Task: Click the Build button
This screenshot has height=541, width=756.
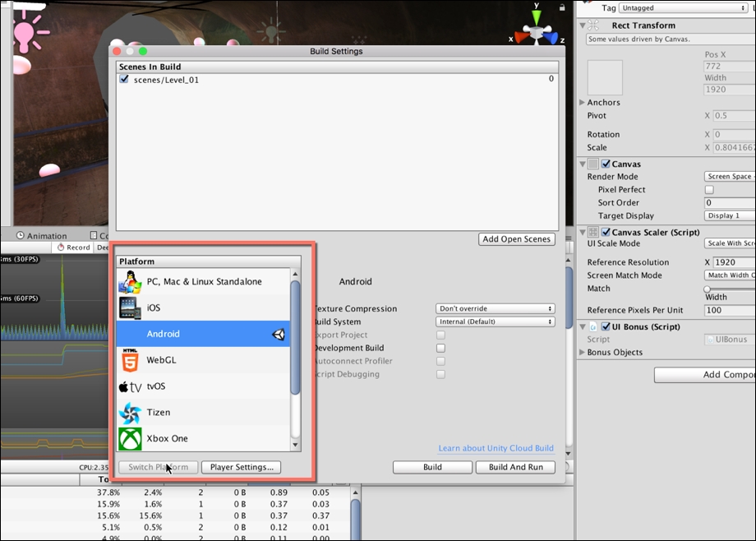Action: click(432, 467)
